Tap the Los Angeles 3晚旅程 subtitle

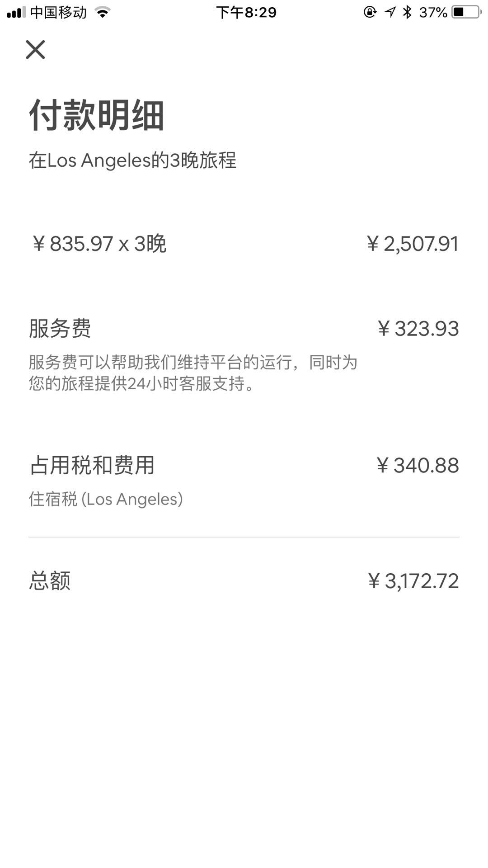click(132, 160)
